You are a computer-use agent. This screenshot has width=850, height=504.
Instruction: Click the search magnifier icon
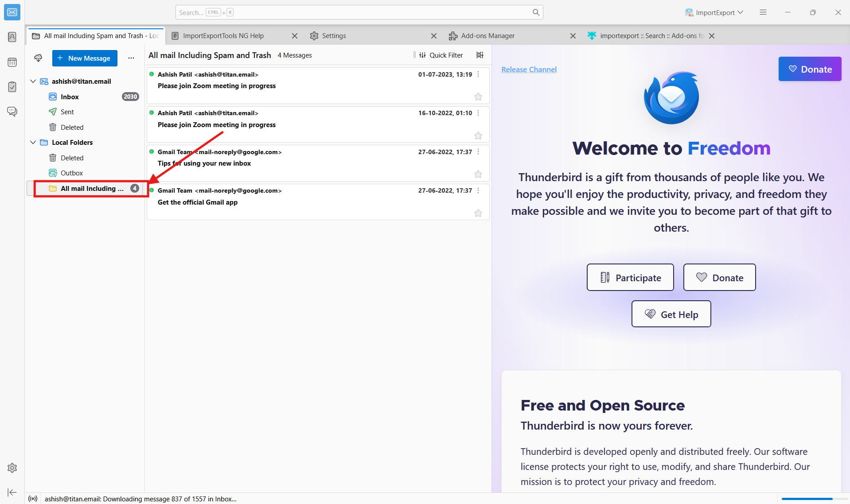coord(536,12)
